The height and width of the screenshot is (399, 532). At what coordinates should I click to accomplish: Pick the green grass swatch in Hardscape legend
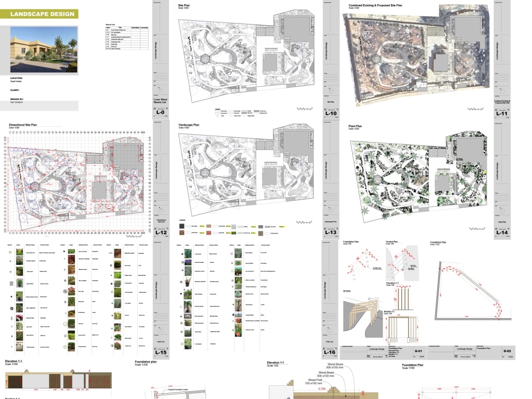coord(234,233)
